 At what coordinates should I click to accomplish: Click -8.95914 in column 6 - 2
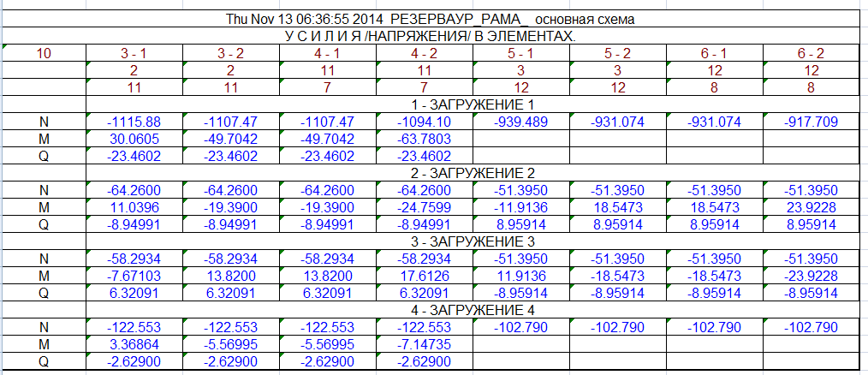[811, 293]
